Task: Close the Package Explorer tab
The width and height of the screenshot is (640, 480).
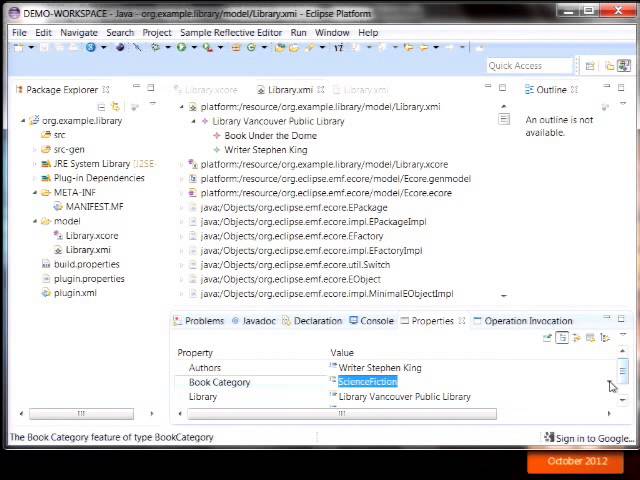Action: pyautogui.click(x=106, y=89)
